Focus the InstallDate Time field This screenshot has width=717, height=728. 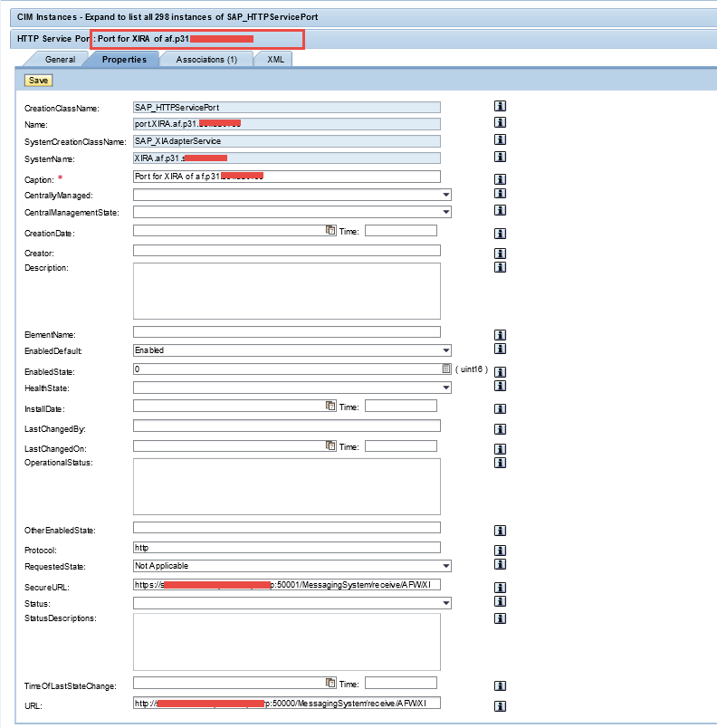click(401, 406)
